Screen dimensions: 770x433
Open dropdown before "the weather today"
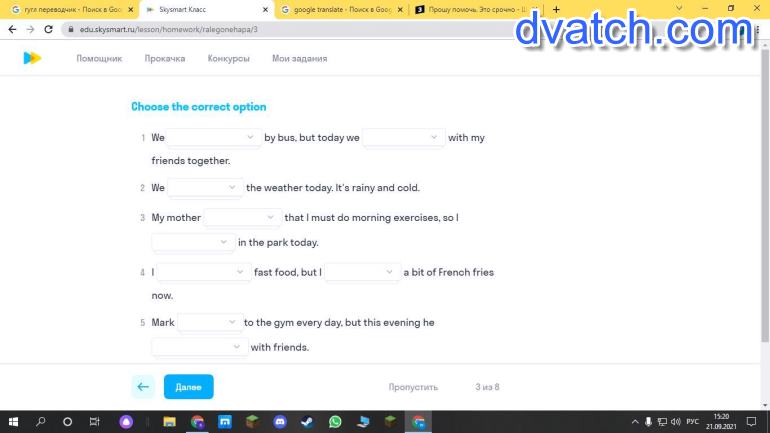206,187
